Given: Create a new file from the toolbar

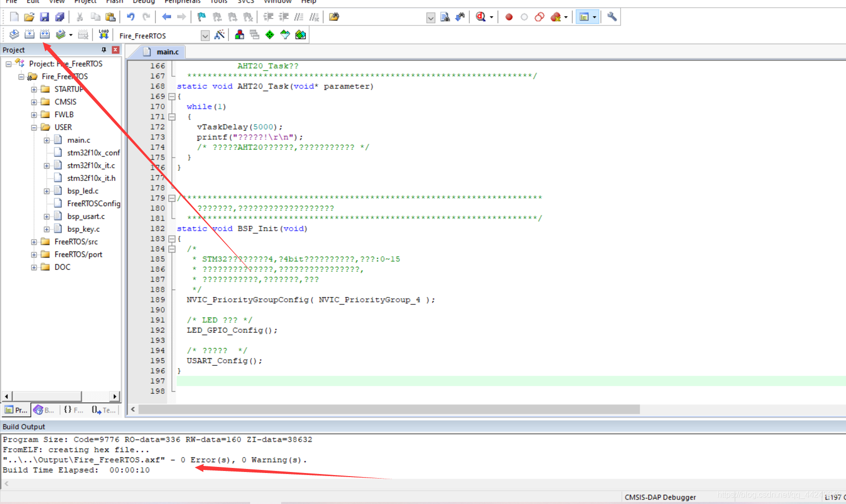Looking at the screenshot, I should click(x=14, y=17).
